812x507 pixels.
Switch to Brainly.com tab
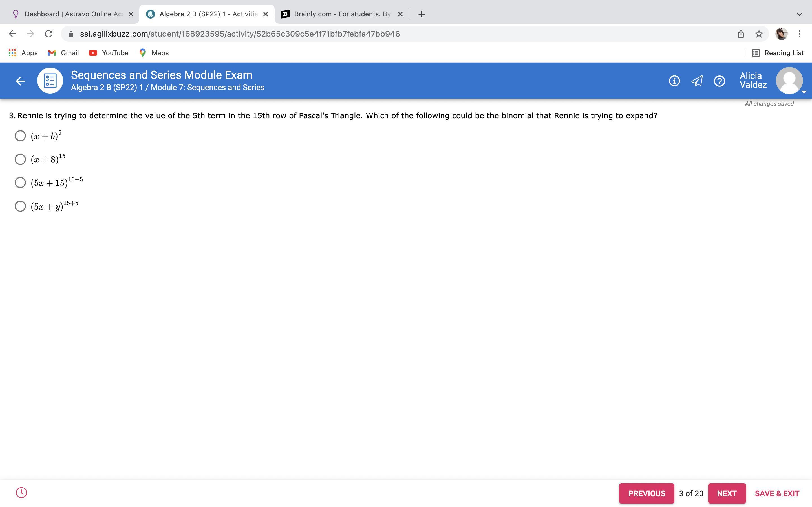click(x=339, y=14)
